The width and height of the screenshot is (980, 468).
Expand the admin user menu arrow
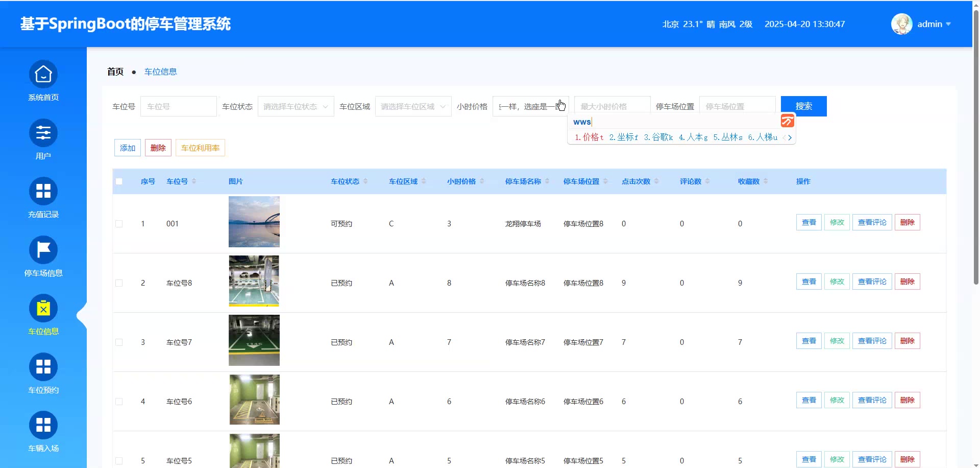948,24
